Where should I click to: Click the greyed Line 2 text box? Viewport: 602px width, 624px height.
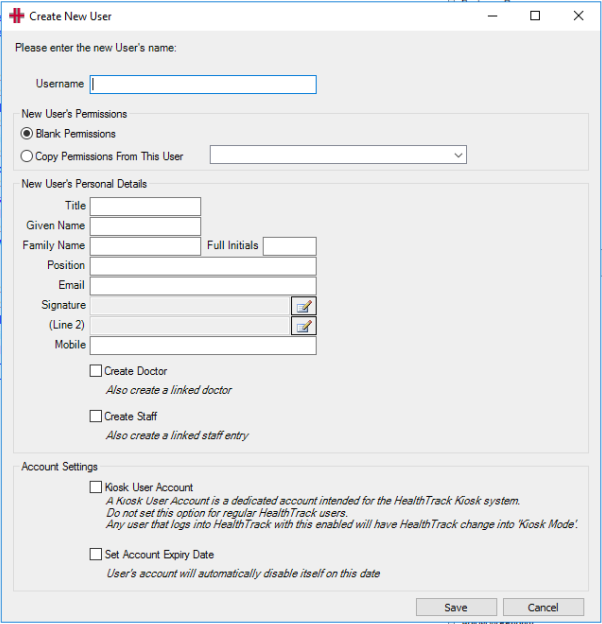pos(190,326)
